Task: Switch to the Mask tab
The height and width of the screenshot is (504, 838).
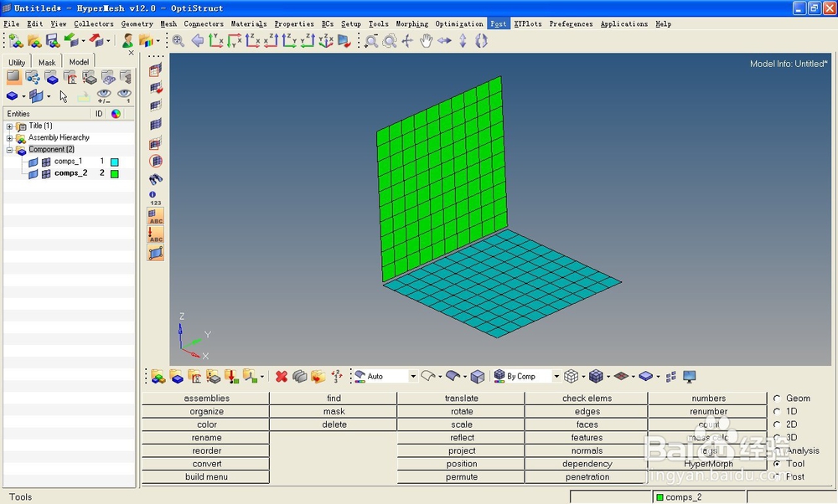Action: click(x=47, y=62)
